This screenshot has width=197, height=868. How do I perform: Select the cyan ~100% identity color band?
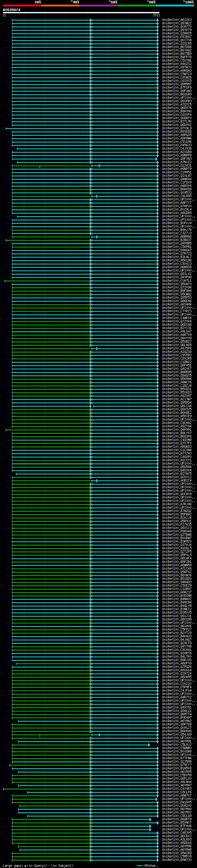[x=175, y=6]
